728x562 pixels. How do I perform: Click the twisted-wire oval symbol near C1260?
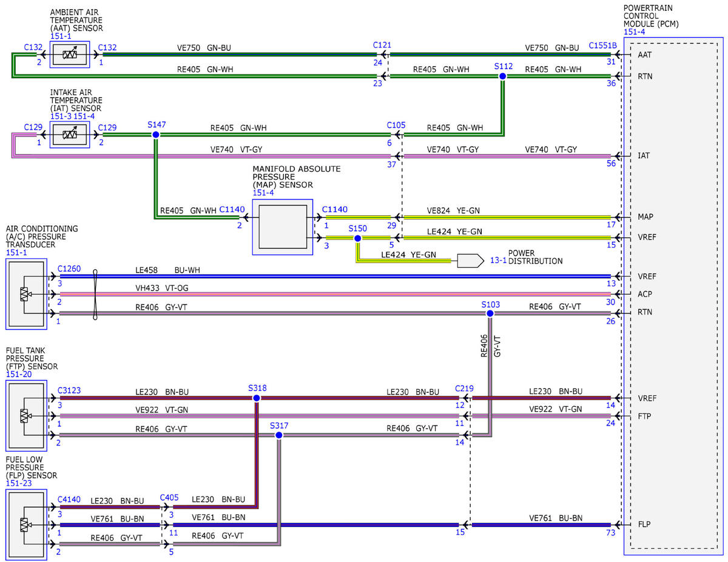click(x=96, y=294)
